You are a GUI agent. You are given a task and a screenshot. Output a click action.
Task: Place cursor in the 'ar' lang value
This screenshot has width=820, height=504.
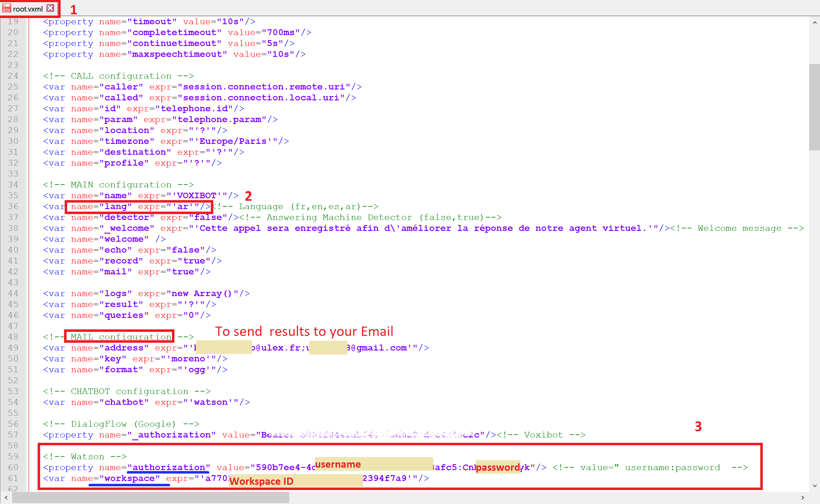coord(183,207)
